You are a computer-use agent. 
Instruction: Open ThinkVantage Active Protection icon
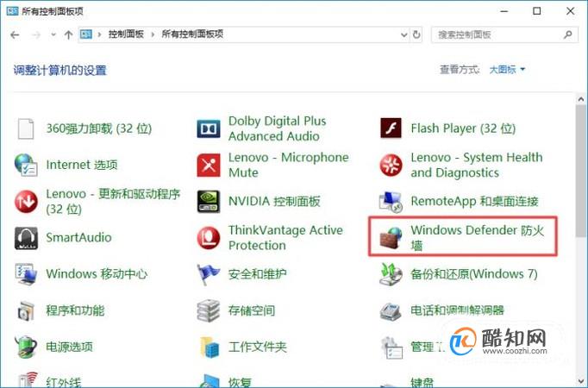pos(209,238)
